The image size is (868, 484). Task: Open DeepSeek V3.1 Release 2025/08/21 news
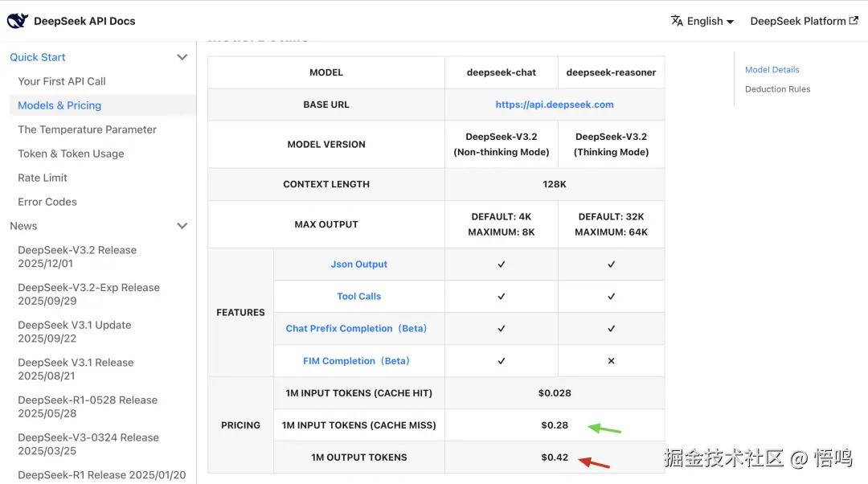point(76,369)
